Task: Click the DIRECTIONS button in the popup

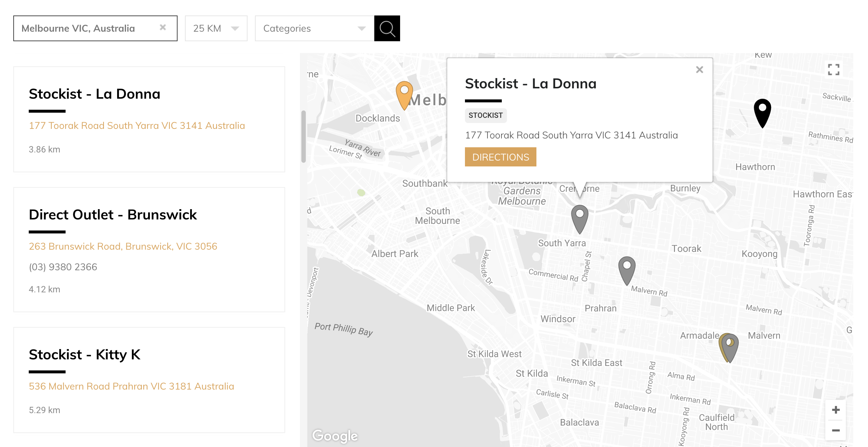Action: 500,157
